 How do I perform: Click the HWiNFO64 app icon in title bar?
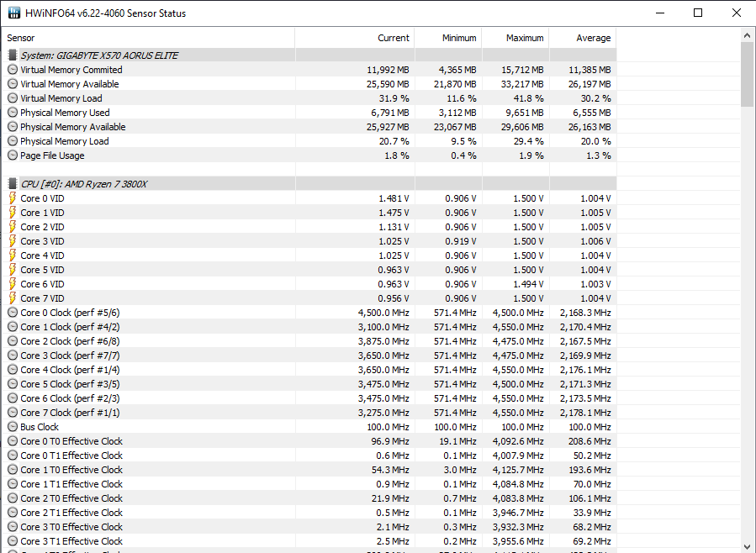pyautogui.click(x=13, y=13)
